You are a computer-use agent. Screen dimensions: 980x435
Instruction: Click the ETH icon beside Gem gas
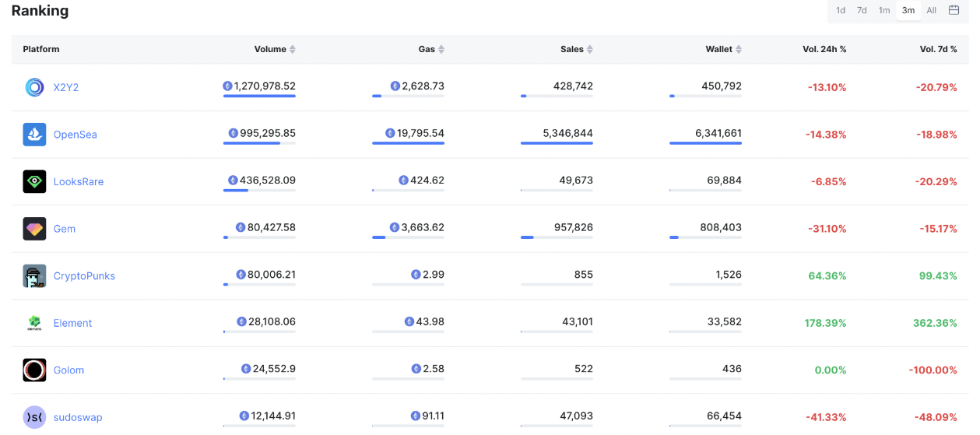tap(395, 228)
